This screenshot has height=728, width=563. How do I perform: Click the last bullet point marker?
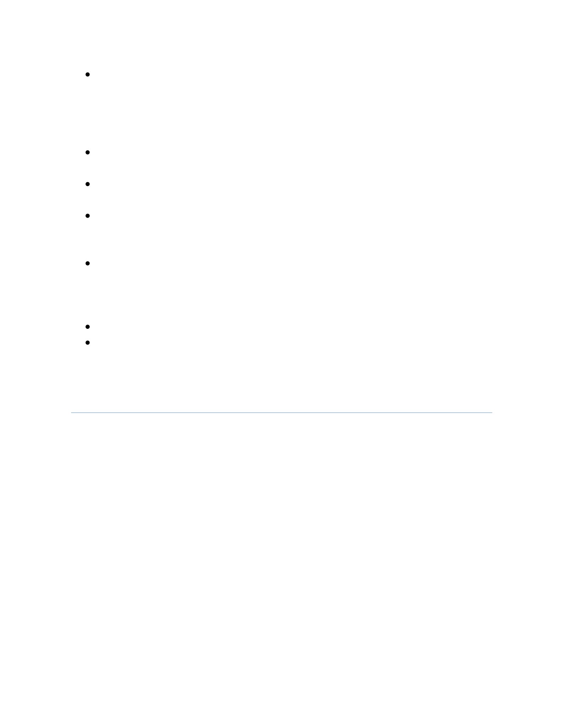point(87,342)
